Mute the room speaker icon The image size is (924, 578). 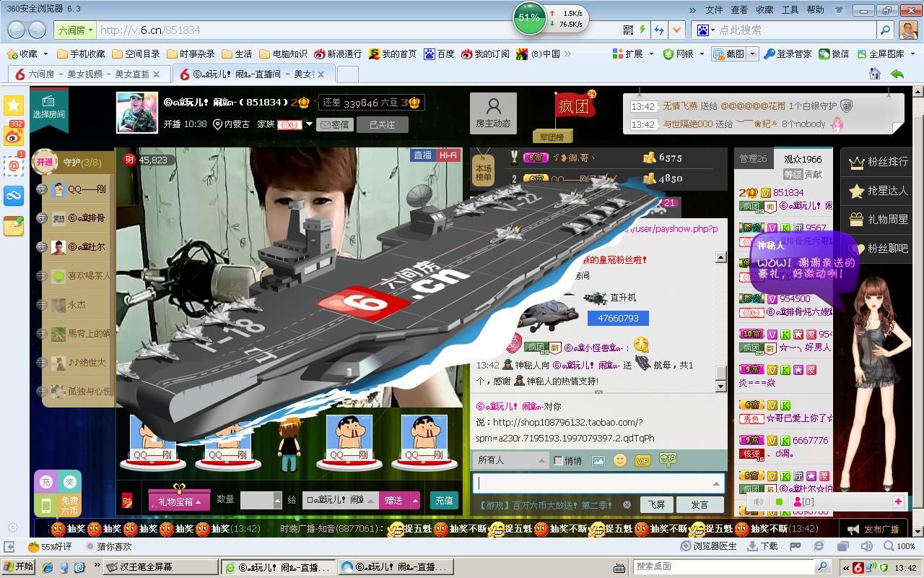[758, 501]
